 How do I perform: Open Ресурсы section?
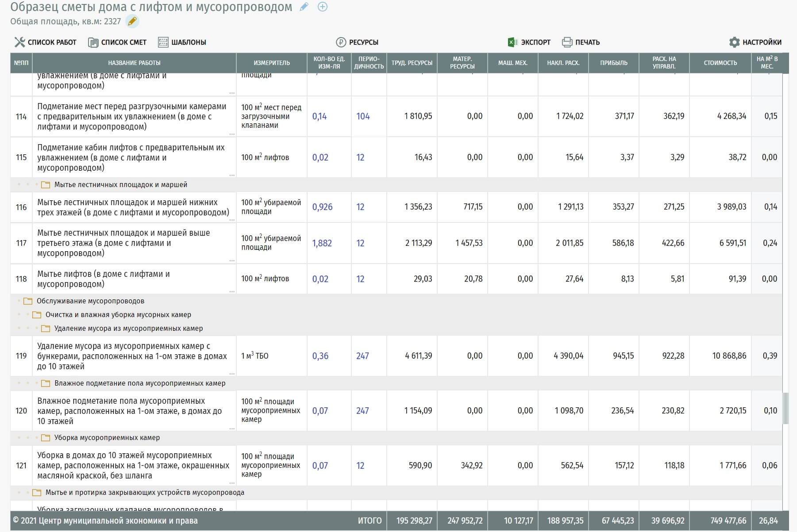tap(363, 42)
